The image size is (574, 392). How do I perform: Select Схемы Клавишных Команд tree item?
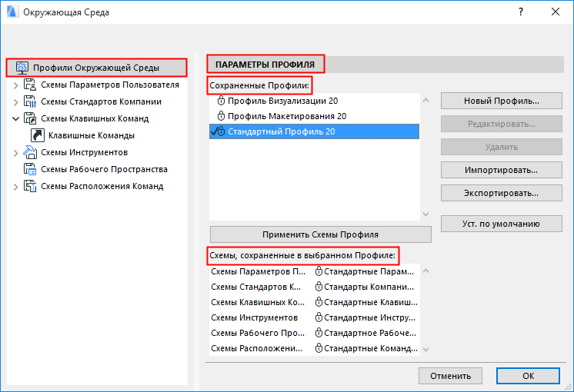coord(95,118)
